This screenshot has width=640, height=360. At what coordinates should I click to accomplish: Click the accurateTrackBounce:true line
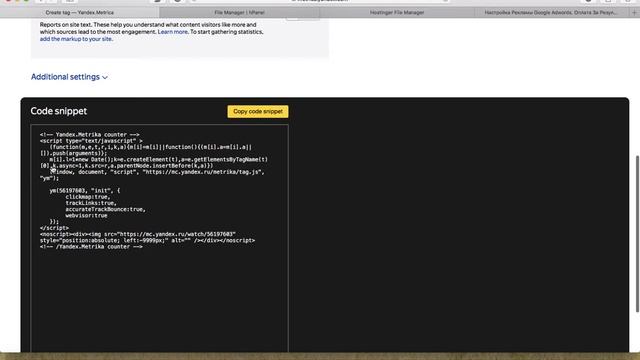pyautogui.click(x=105, y=209)
